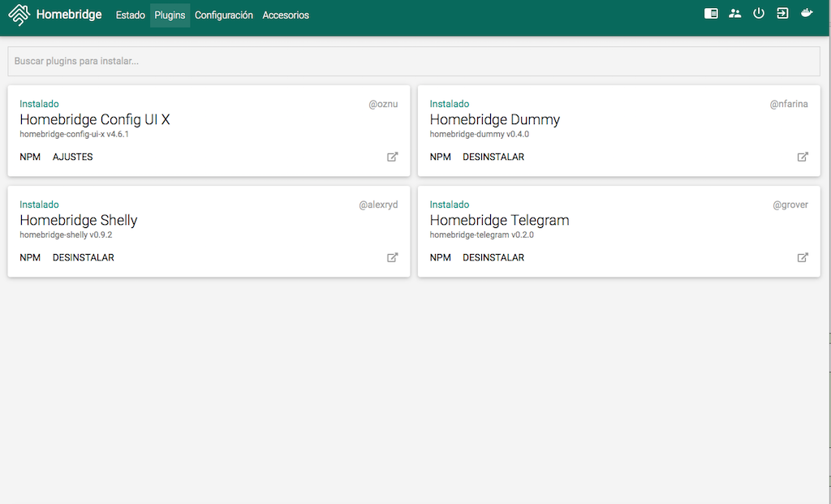Go to the Estado tab
This screenshot has height=504, width=831.
pyautogui.click(x=131, y=15)
